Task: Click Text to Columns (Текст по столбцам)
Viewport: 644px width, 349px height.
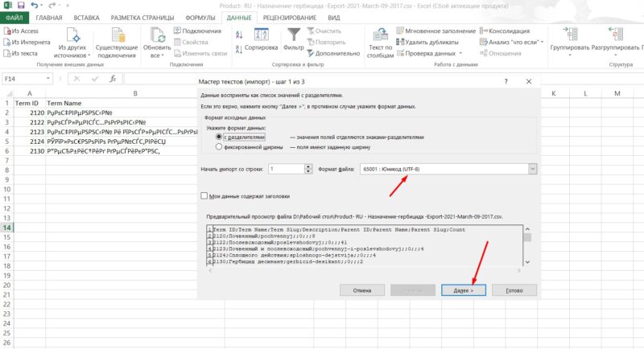Action: [x=380, y=43]
